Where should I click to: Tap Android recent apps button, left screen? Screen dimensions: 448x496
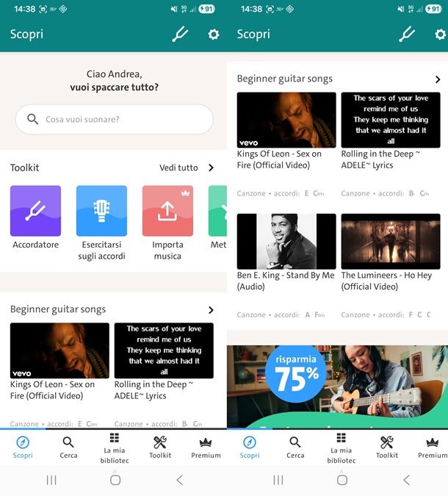click(x=51, y=480)
